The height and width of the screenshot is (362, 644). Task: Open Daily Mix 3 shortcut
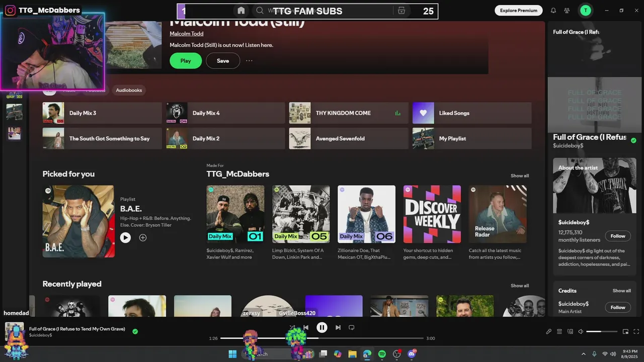[102, 113]
